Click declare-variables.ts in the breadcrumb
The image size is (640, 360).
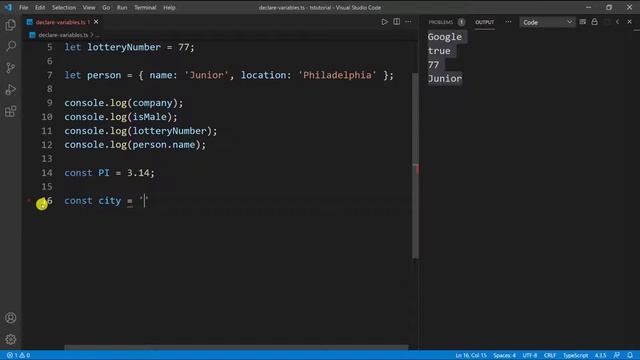(x=63, y=35)
